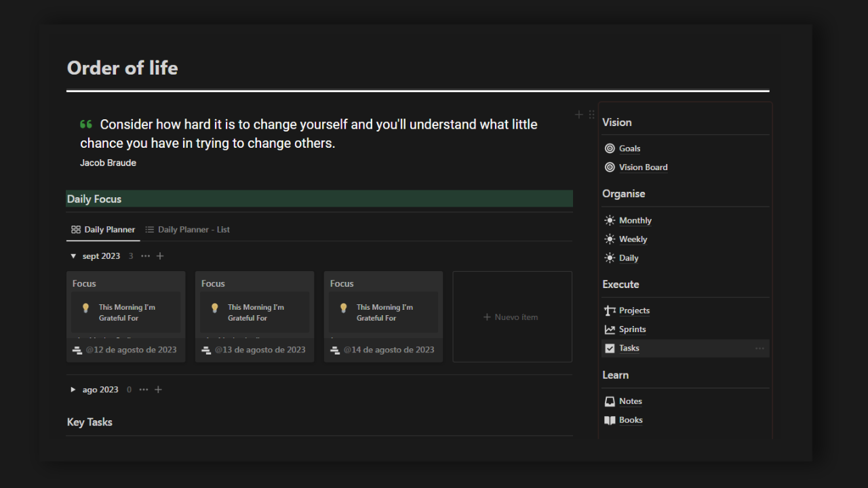Image resolution: width=868 pixels, height=488 pixels.
Task: Click the sun icon beside Daily
Action: (610, 258)
